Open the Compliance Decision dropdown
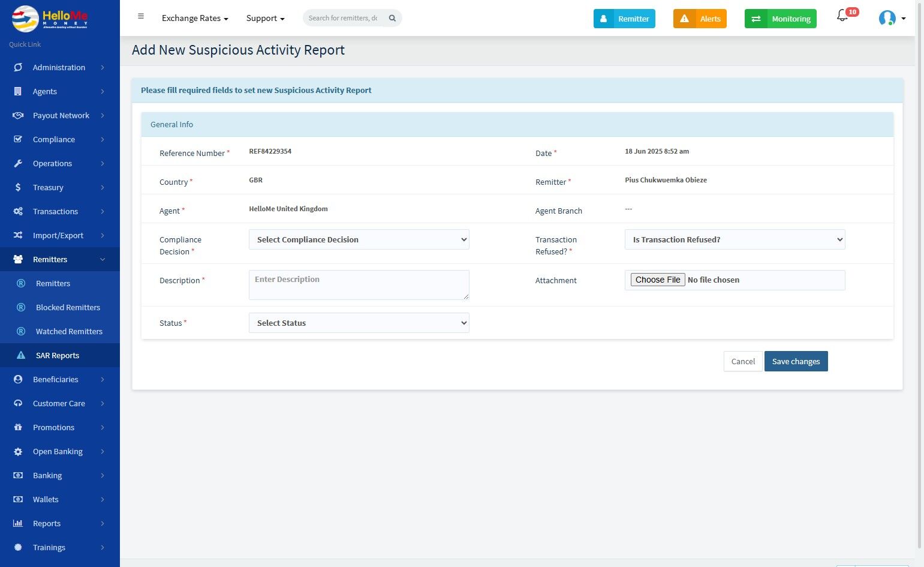The width and height of the screenshot is (924, 567). point(359,239)
